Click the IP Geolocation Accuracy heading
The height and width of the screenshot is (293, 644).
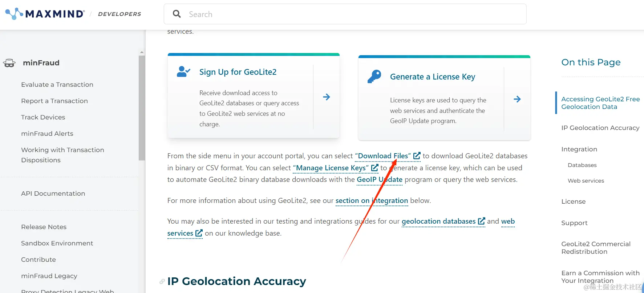pos(236,281)
